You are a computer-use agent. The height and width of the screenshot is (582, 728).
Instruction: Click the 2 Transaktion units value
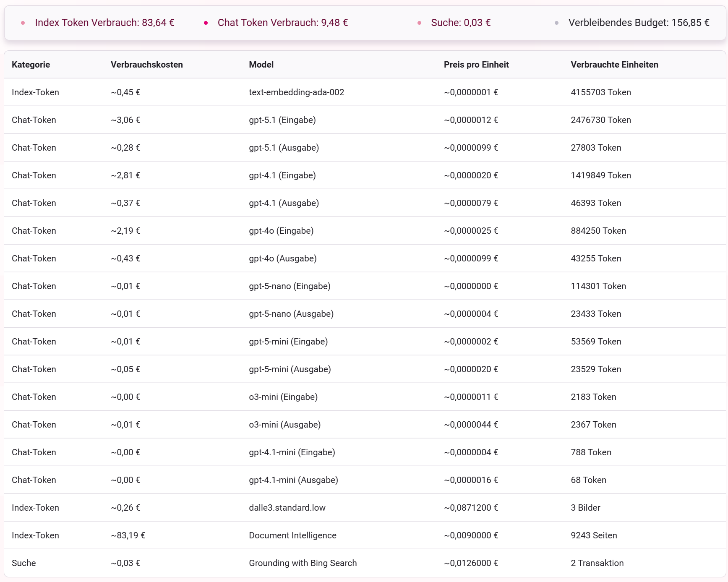pyautogui.click(x=597, y=563)
